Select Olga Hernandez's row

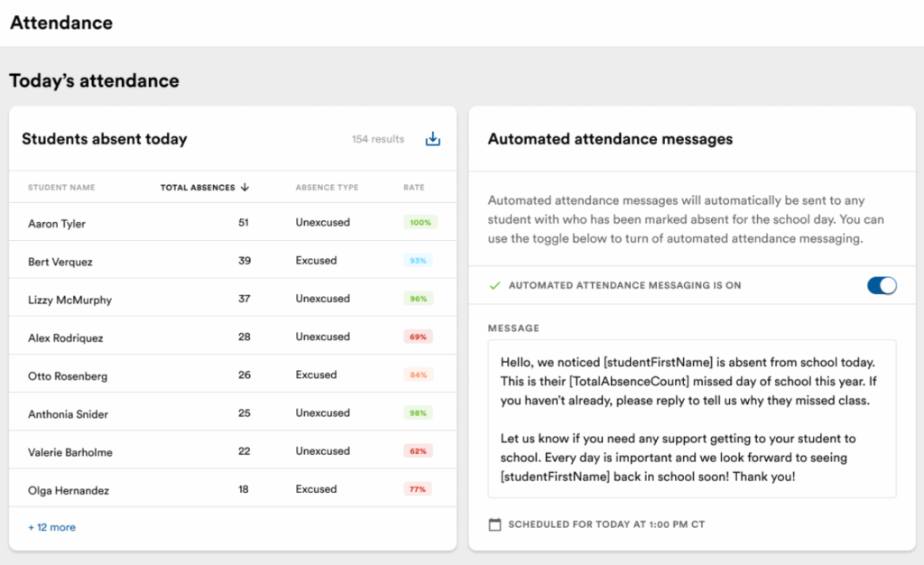coord(69,490)
